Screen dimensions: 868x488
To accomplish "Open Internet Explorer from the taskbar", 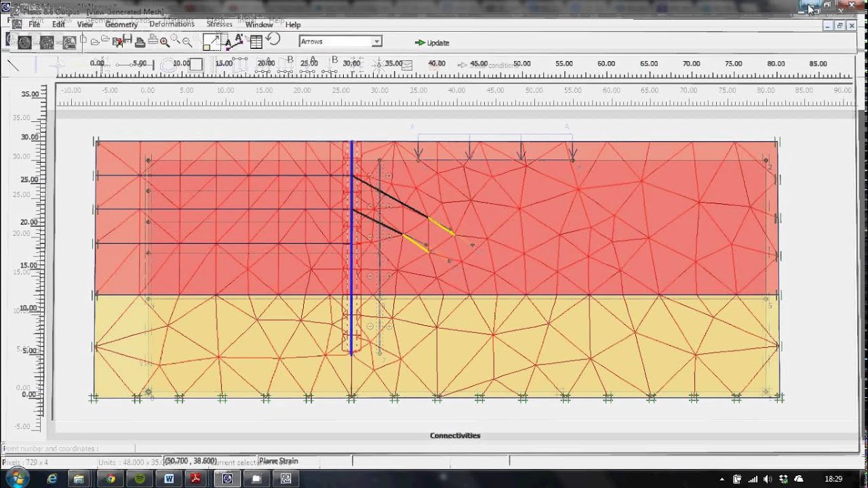I will 52,479.
